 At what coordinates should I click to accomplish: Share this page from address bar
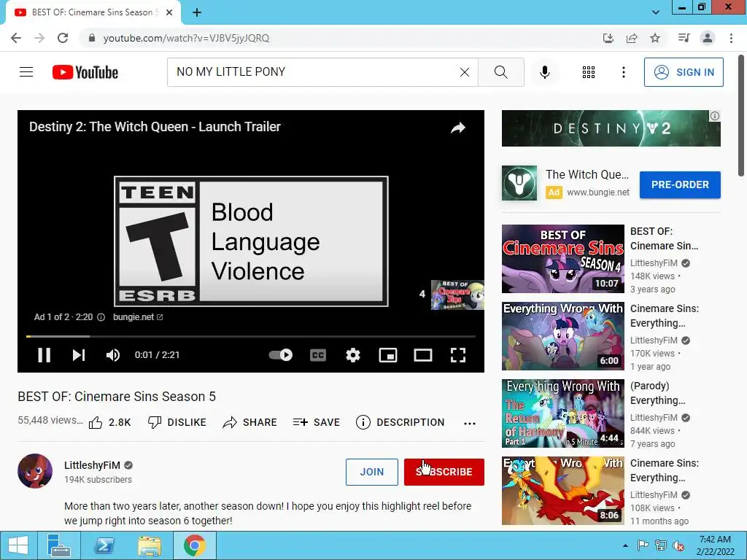[632, 38]
